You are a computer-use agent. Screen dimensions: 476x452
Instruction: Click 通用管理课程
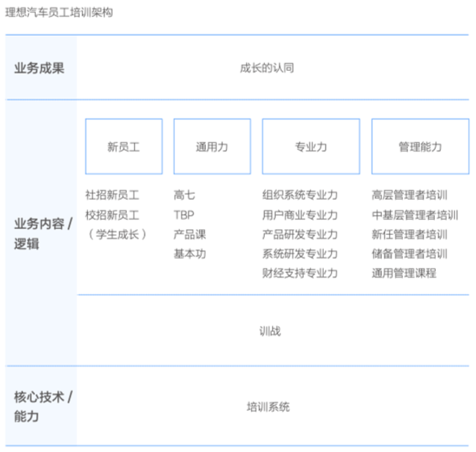coord(404,273)
